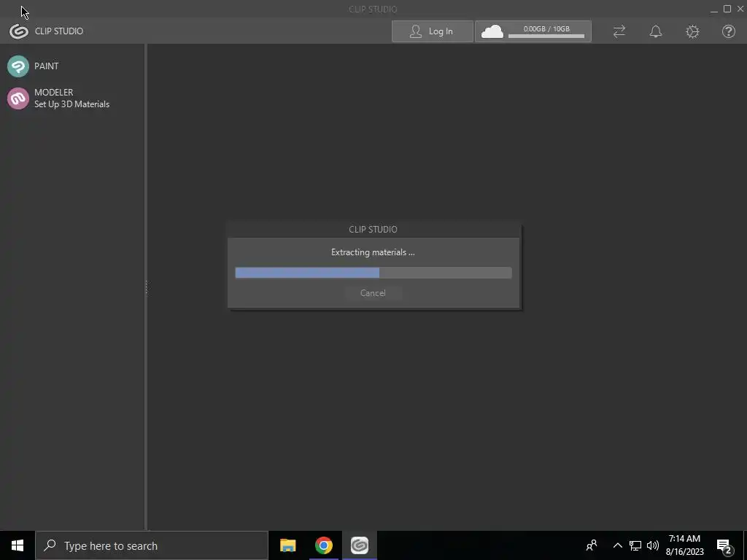Click the Log In button

point(432,31)
